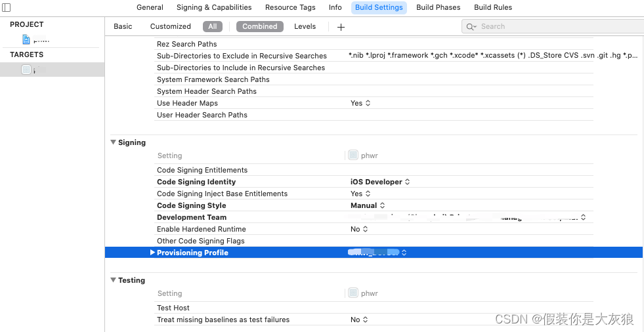Open Enable Hardened Runtime No dropdown
Image resolution: width=644 pixels, height=332 pixels.
(359, 229)
